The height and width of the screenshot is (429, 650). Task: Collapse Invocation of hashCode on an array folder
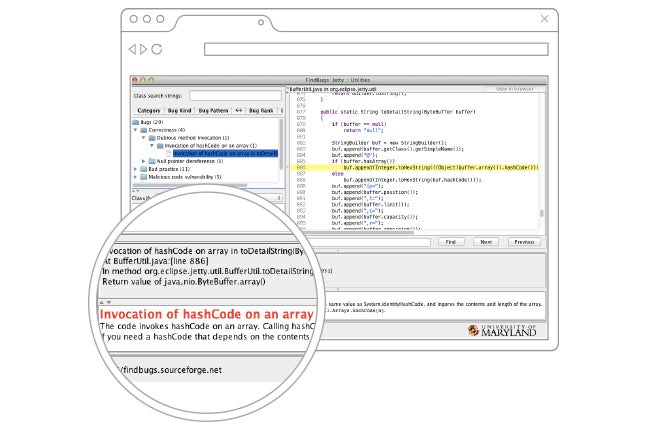tap(152, 146)
